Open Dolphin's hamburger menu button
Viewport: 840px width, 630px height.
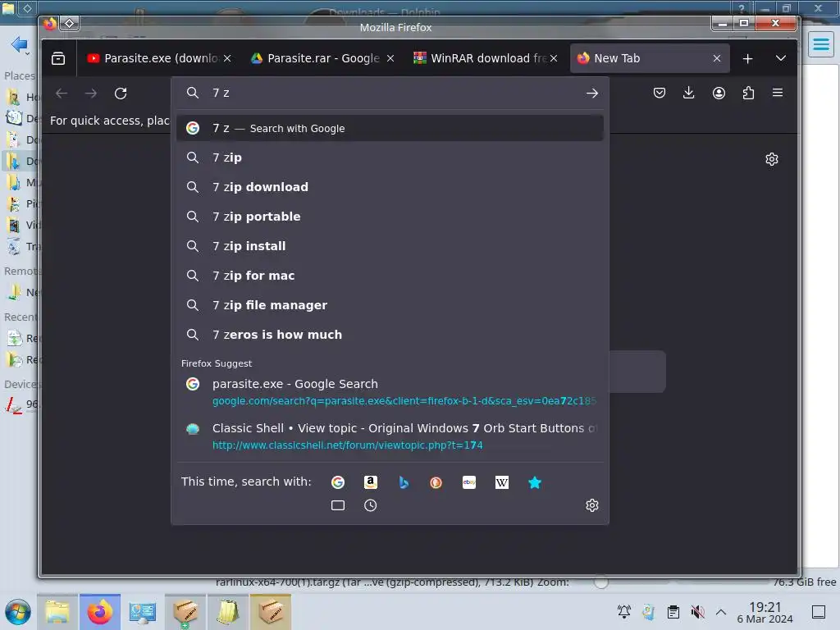tap(821, 44)
